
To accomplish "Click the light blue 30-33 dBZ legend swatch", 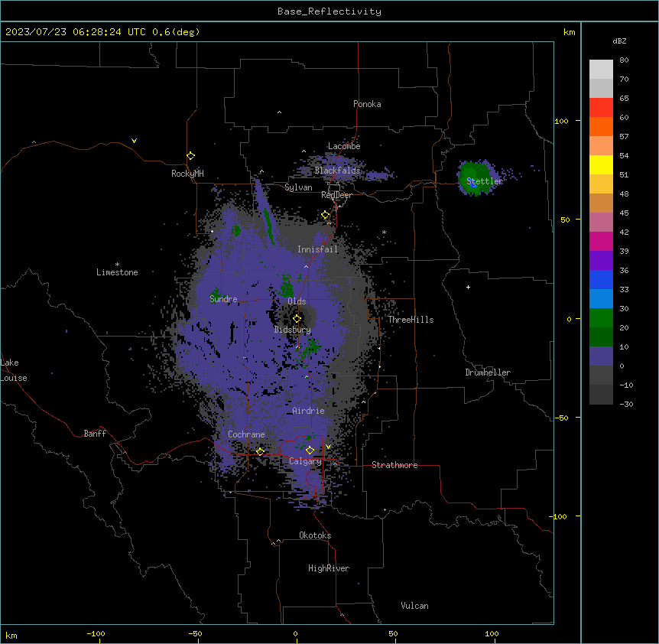I will click(601, 298).
